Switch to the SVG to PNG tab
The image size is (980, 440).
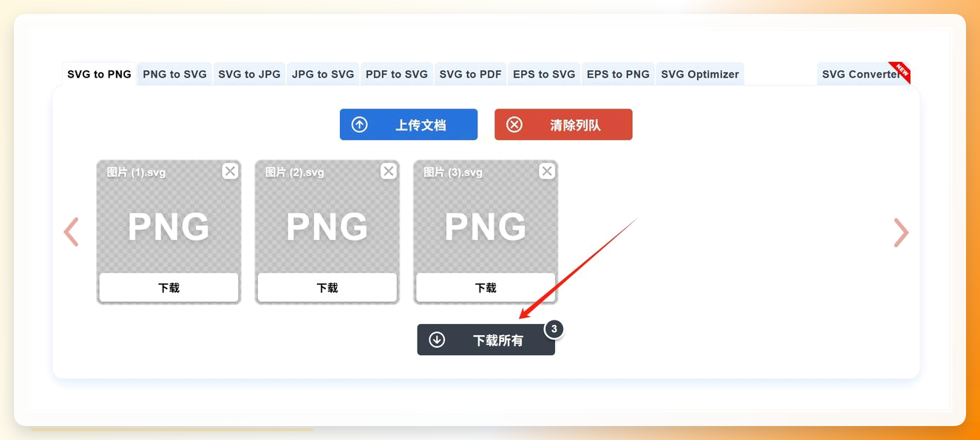click(99, 74)
